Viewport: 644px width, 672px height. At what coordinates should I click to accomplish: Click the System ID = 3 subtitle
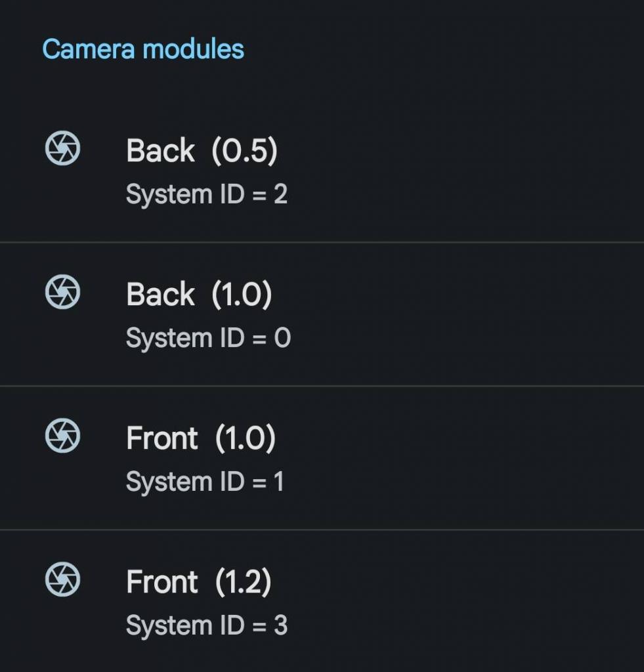pos(206,626)
